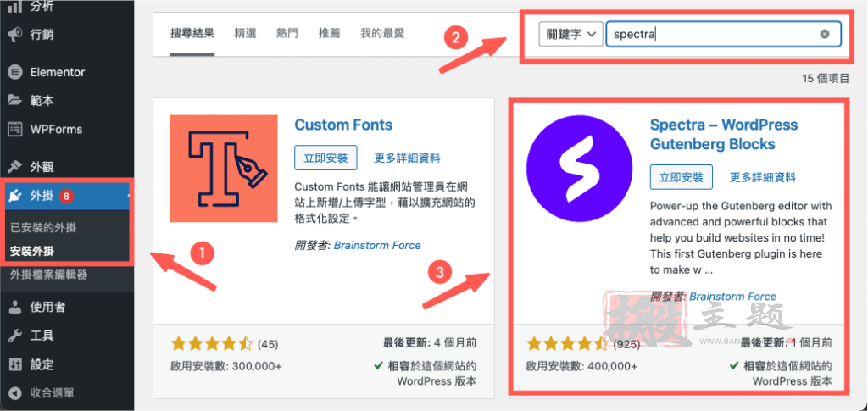The image size is (868, 411).
Task: Open the Elementor sidebar icon
Action: pos(15,72)
